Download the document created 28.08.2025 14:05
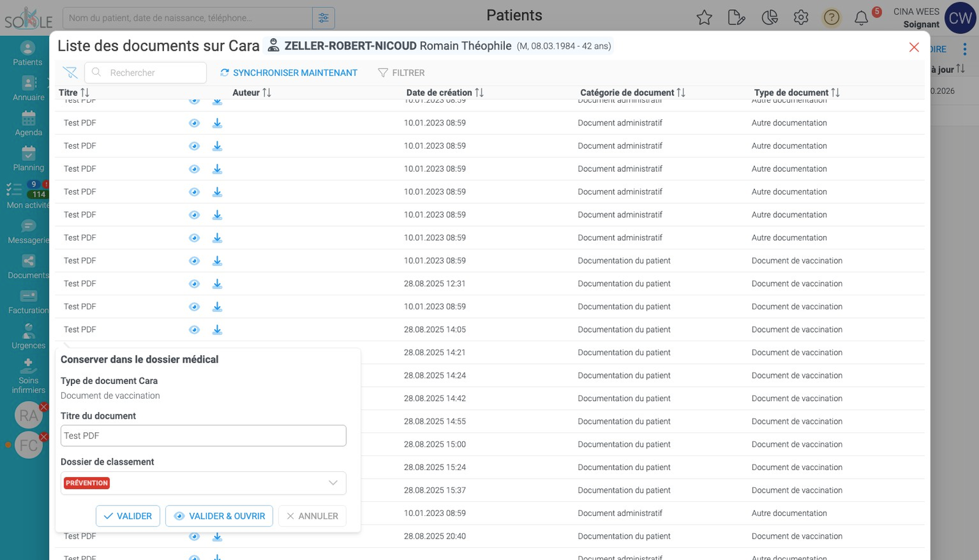This screenshot has height=560, width=979. [217, 330]
